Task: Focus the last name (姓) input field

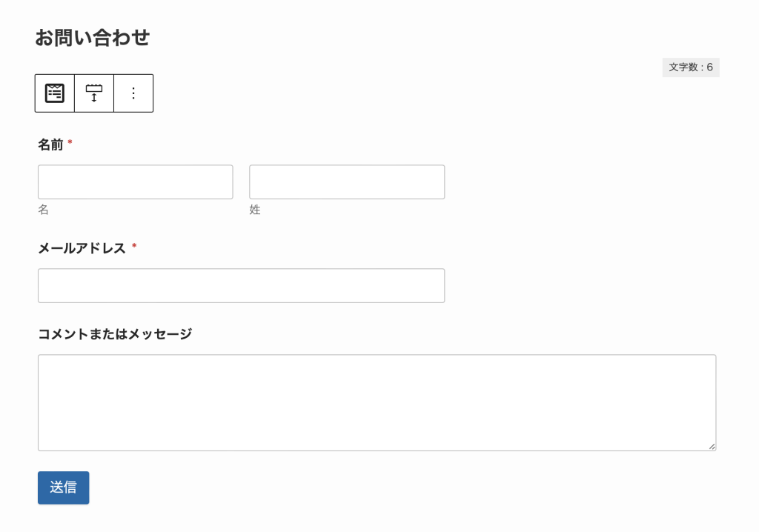Action: tap(347, 182)
